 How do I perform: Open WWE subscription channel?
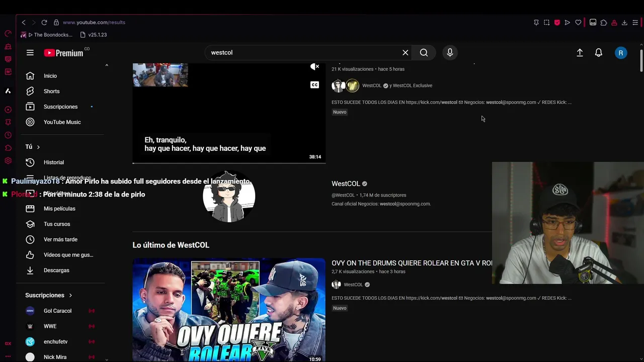[x=62, y=326]
